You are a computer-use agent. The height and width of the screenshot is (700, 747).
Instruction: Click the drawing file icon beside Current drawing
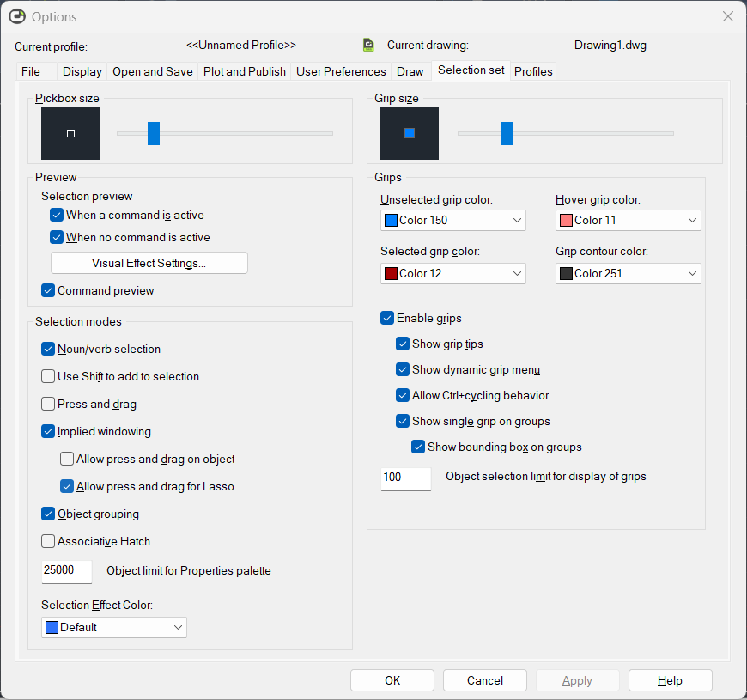click(368, 45)
